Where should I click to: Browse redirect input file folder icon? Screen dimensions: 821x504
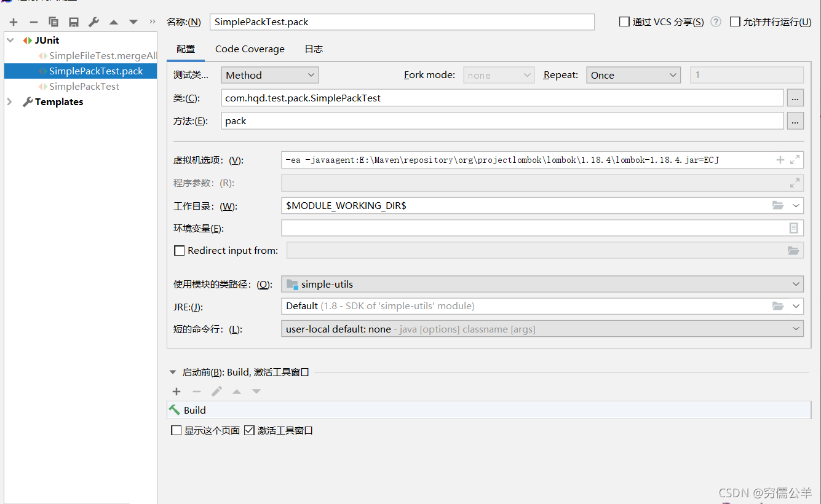click(793, 250)
